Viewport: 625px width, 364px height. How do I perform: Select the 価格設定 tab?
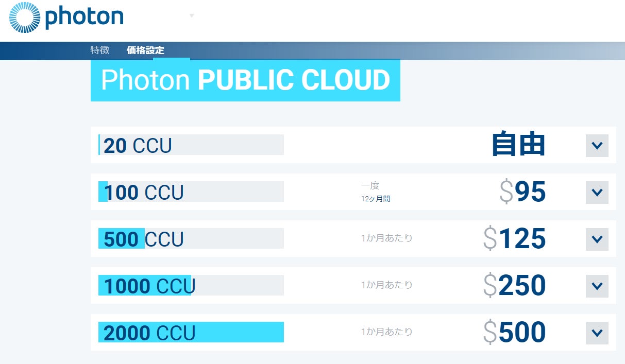[x=145, y=50]
